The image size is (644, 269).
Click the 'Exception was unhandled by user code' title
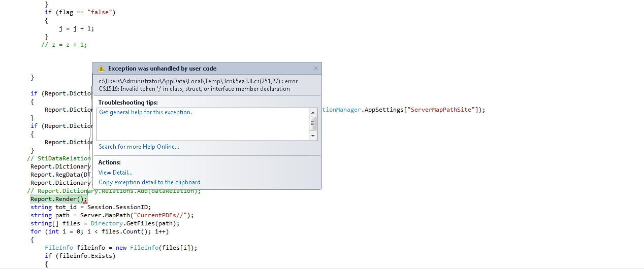pyautogui.click(x=162, y=69)
